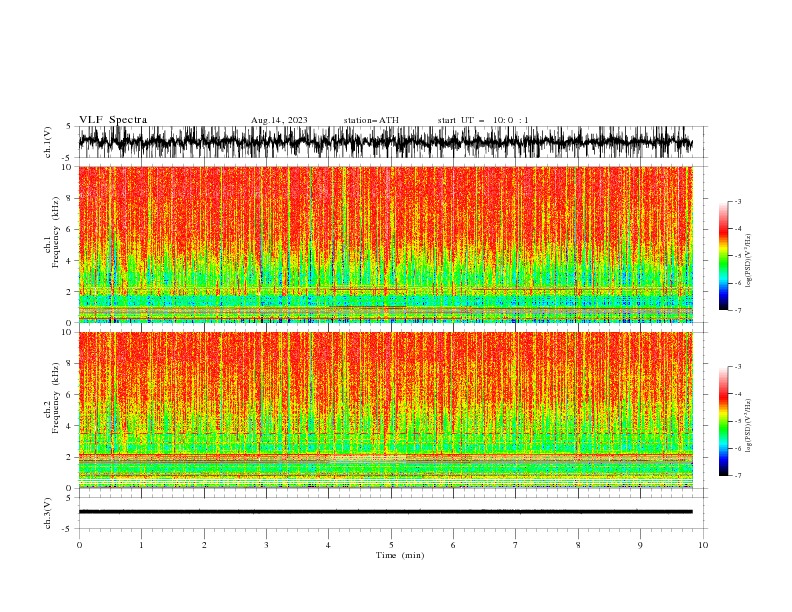Click the 'station=ATH' label
792x612 pixels.
pyautogui.click(x=371, y=120)
